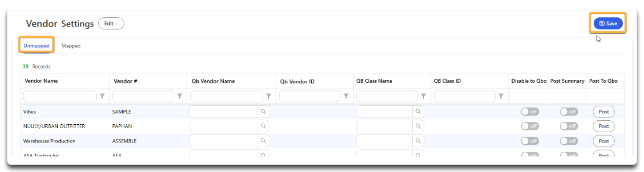Search Qb Vendor Name for Vibes row
Screen dimensions: 644x172
pyautogui.click(x=224, y=112)
